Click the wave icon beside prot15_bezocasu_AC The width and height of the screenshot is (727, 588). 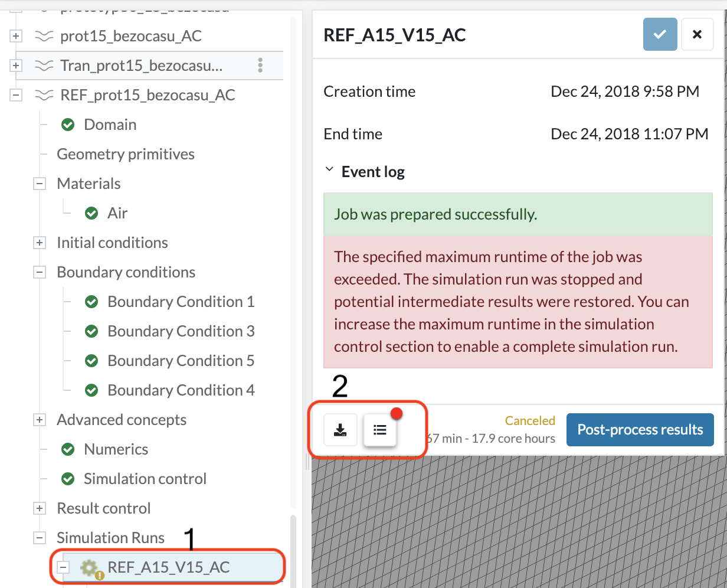(x=44, y=36)
